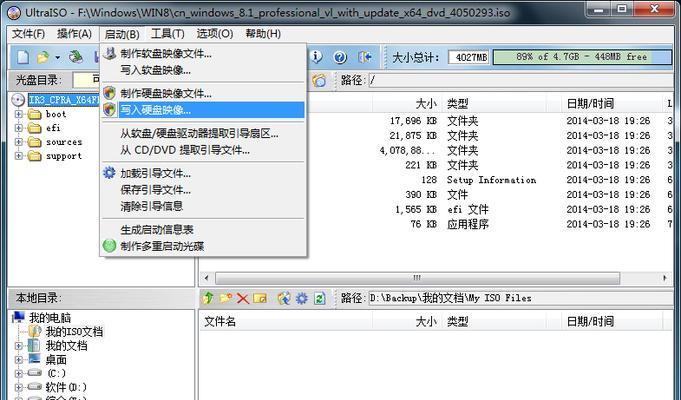Choose 保存引导文件... menu entry

(x=203, y=190)
